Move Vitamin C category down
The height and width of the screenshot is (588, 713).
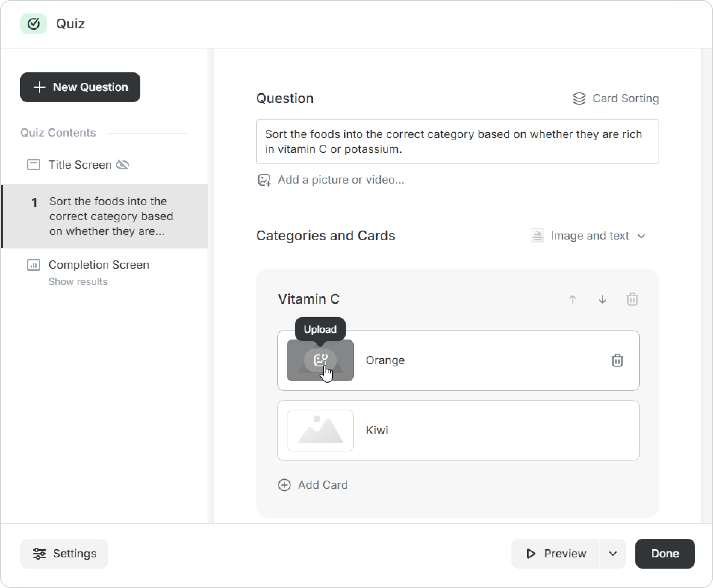(x=603, y=299)
